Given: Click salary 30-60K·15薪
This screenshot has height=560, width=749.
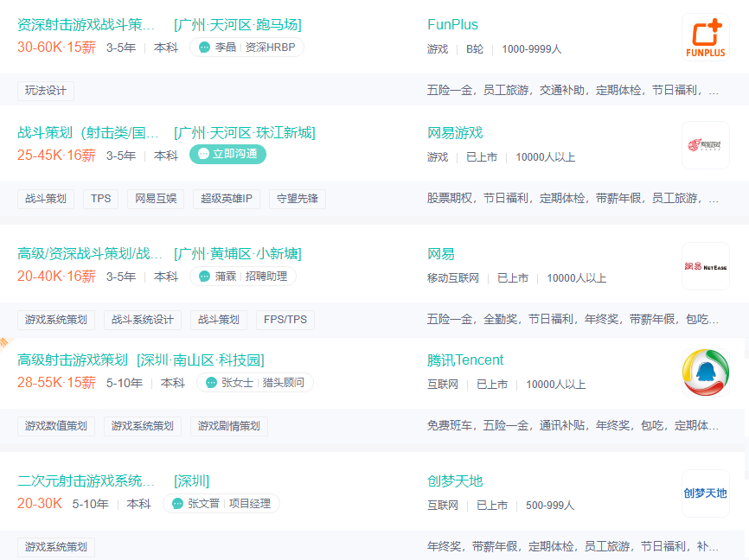Looking at the screenshot, I should (x=56, y=48).
